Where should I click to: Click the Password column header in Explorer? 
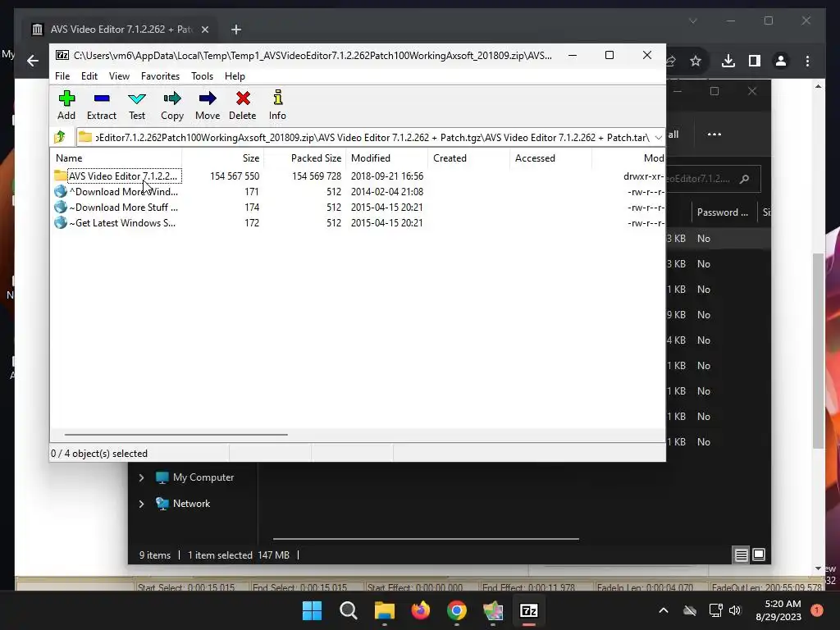723,212
